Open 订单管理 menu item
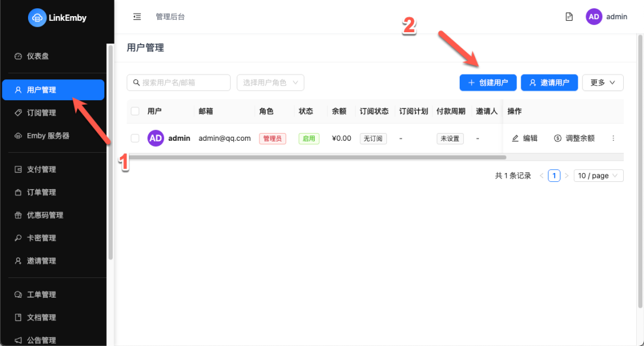 coord(54,192)
